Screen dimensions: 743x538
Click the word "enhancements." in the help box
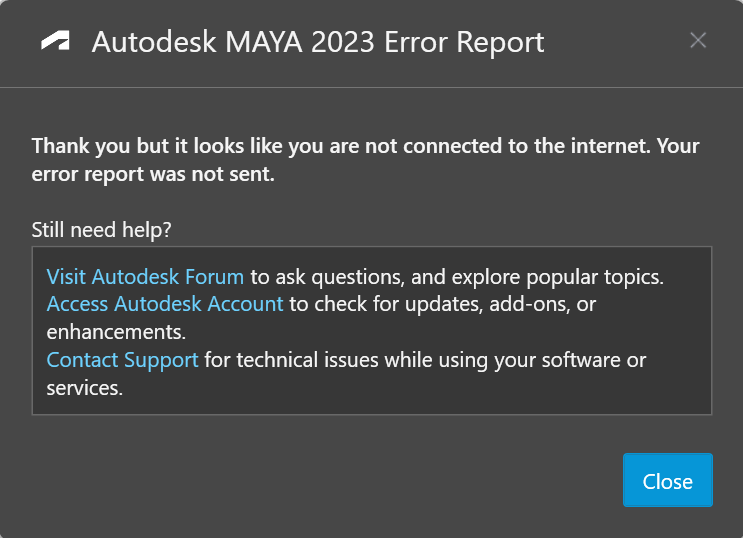pyautogui.click(x=116, y=331)
